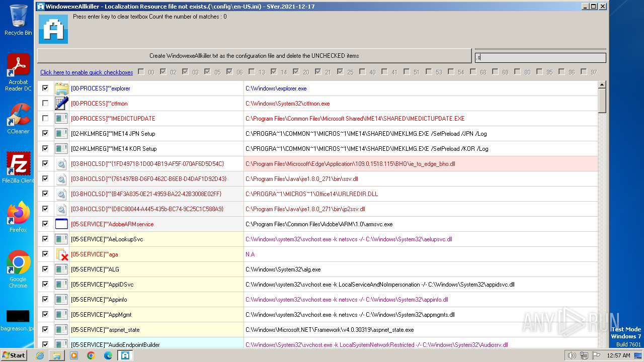
Task: Select '[05-SERVICE]**AudioEndpointBuilder' entry text
Action: pos(115,345)
